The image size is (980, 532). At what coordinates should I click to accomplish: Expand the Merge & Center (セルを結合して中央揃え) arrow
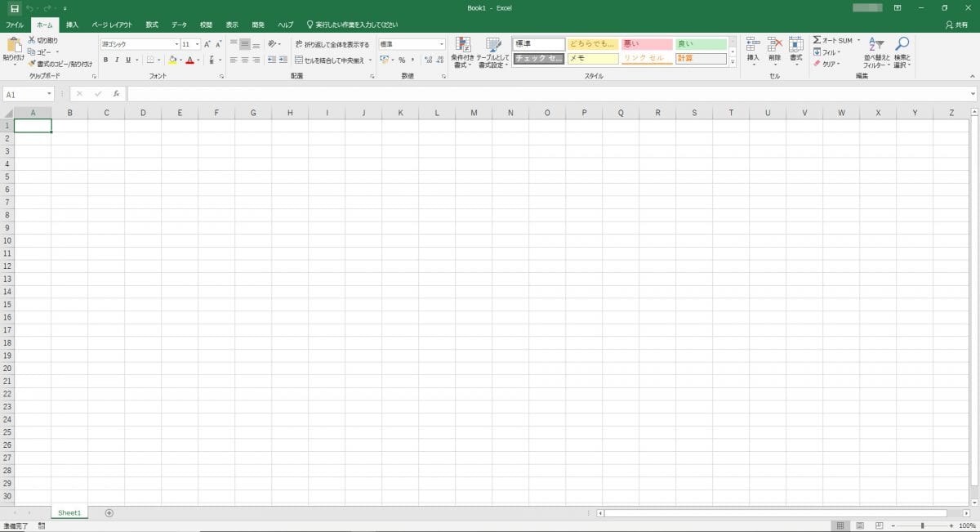point(369,60)
